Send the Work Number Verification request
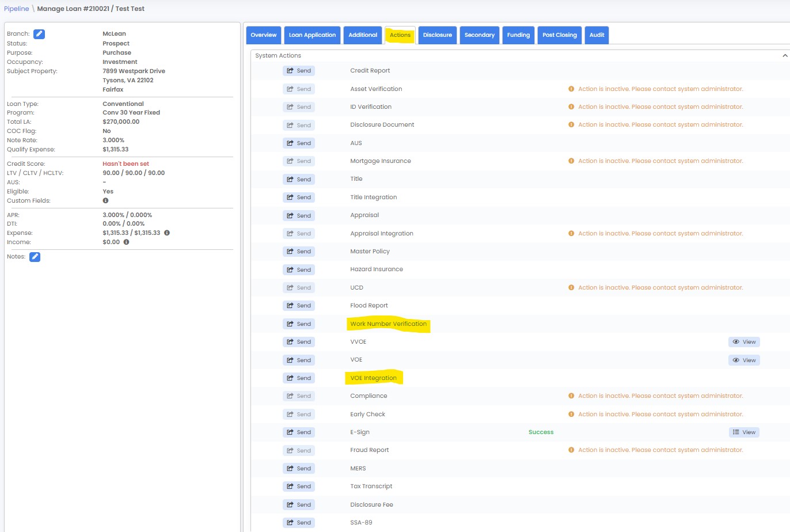 [299, 324]
